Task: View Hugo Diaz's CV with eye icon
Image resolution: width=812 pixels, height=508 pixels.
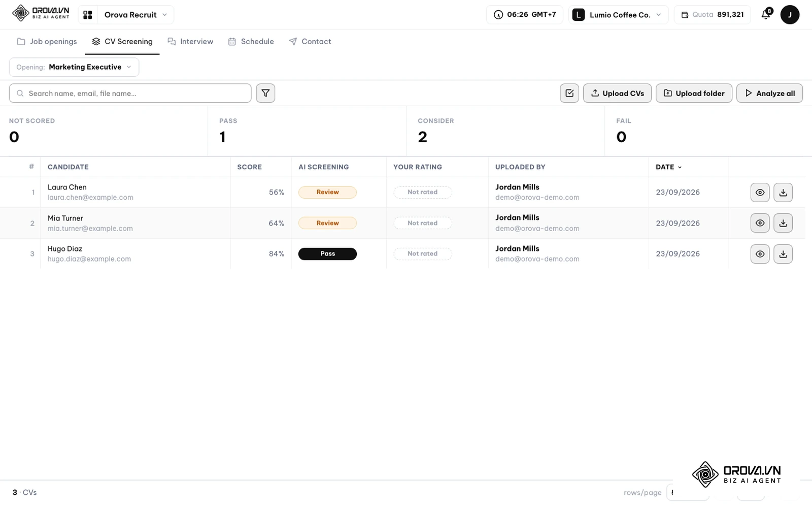Action: pyautogui.click(x=760, y=254)
